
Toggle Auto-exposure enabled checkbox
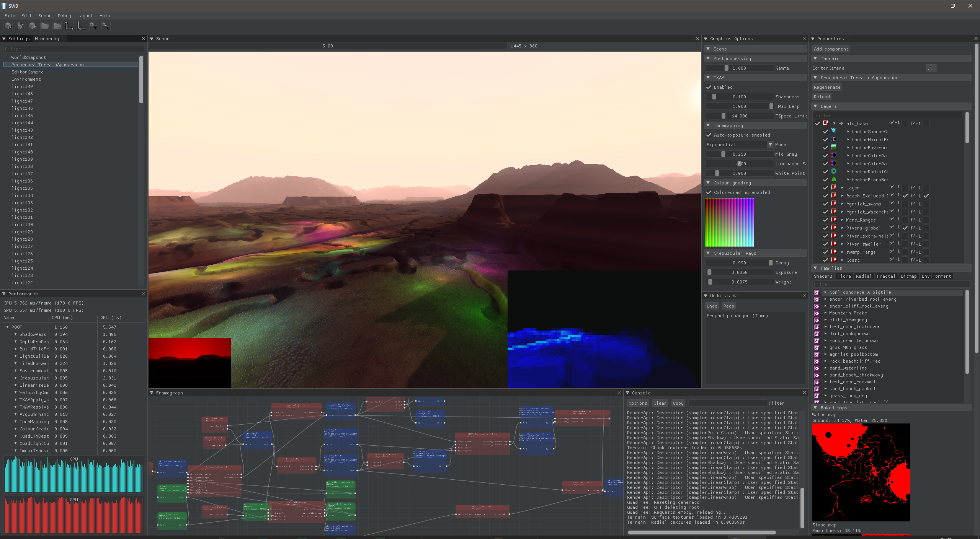[710, 135]
